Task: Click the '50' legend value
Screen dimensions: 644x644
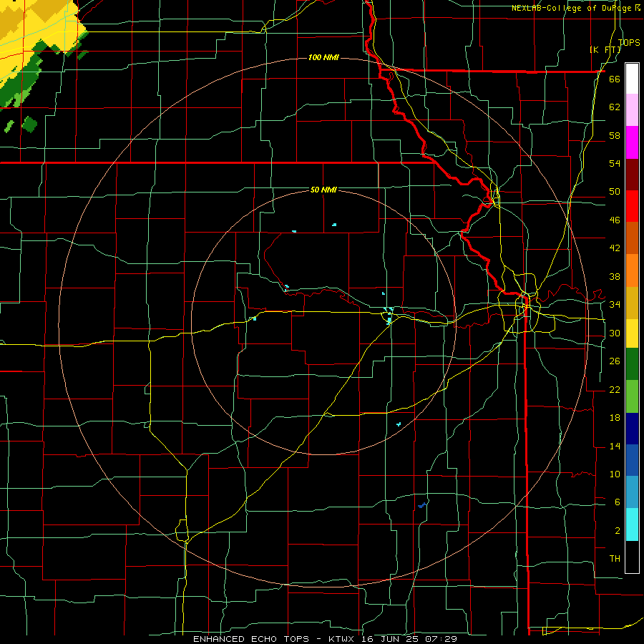Action: (x=615, y=192)
